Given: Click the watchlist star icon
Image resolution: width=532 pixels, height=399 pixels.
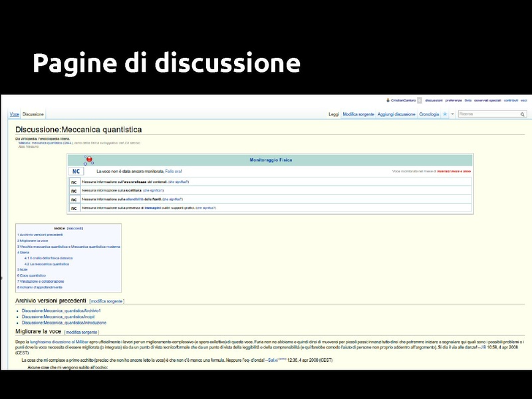Looking at the screenshot, I should 445,114.
